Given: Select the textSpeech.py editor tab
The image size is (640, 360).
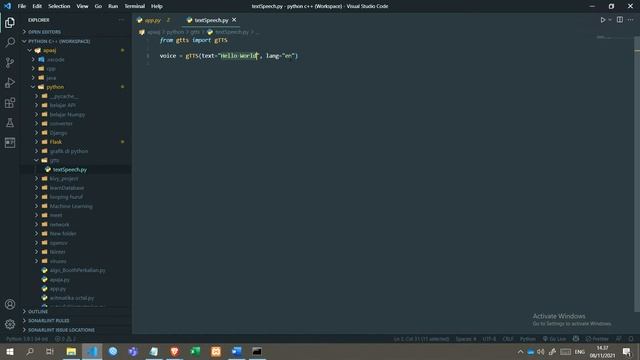Looking at the screenshot, I should pos(211,20).
